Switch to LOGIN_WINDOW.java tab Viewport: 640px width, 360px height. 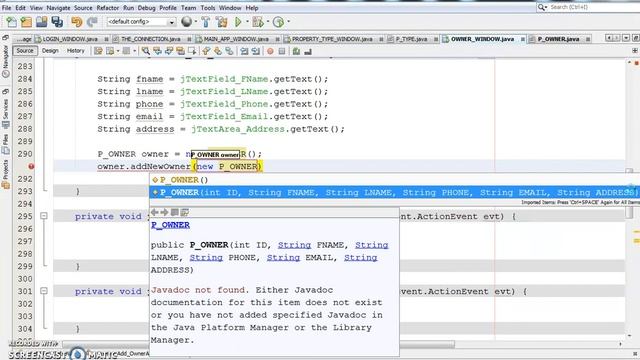pos(70,39)
